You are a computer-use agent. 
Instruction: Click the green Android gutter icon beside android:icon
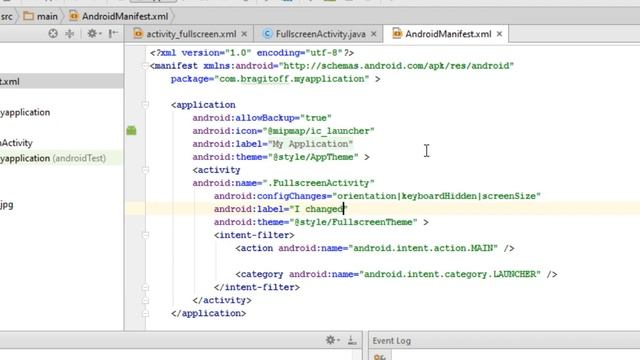click(131, 131)
